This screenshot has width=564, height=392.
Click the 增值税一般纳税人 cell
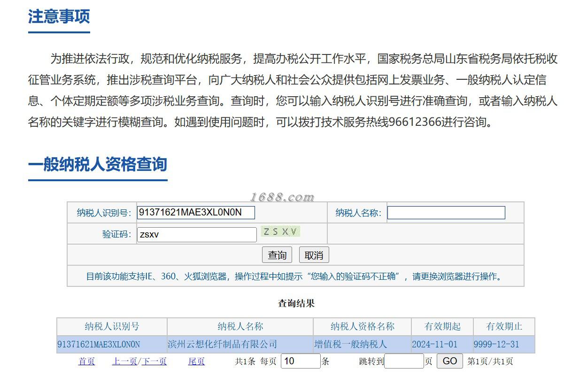point(362,344)
